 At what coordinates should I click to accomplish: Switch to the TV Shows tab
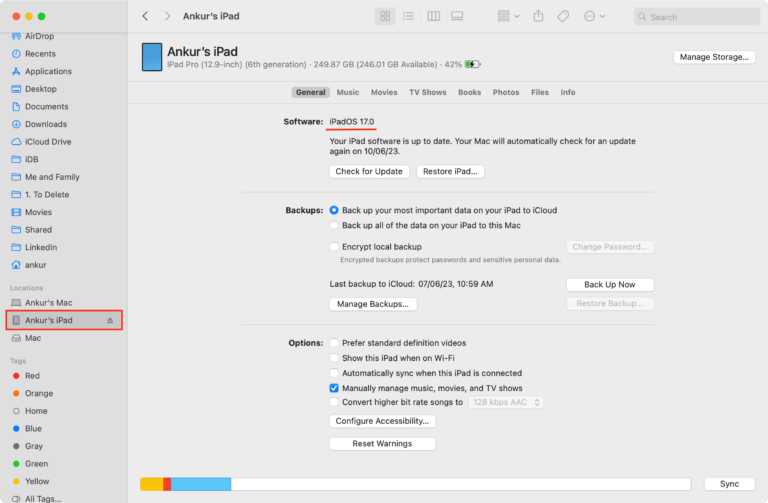tap(428, 93)
